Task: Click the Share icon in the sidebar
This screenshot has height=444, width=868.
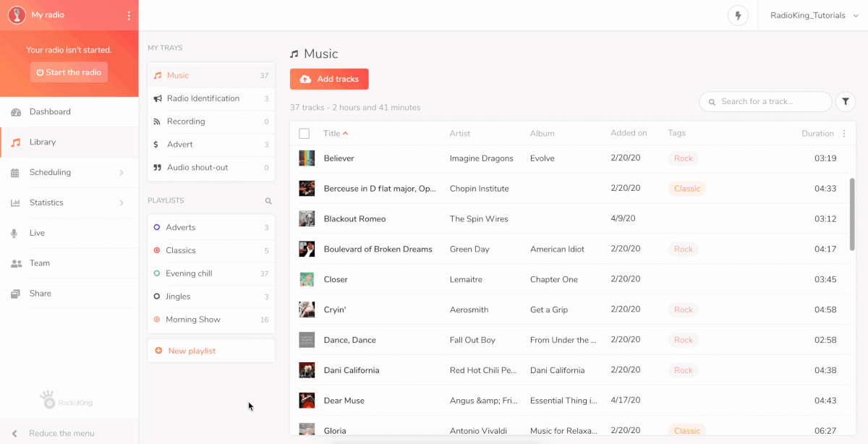Action: (x=16, y=294)
